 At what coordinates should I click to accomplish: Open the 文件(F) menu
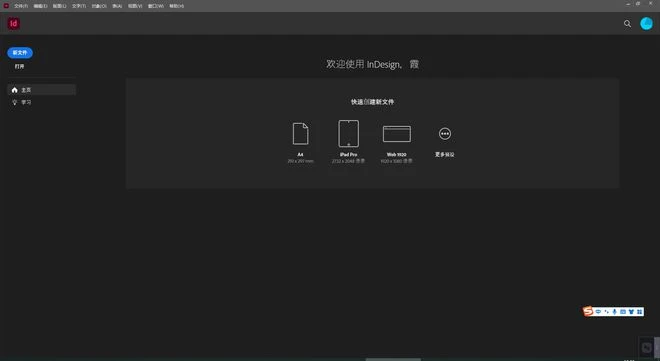21,6
